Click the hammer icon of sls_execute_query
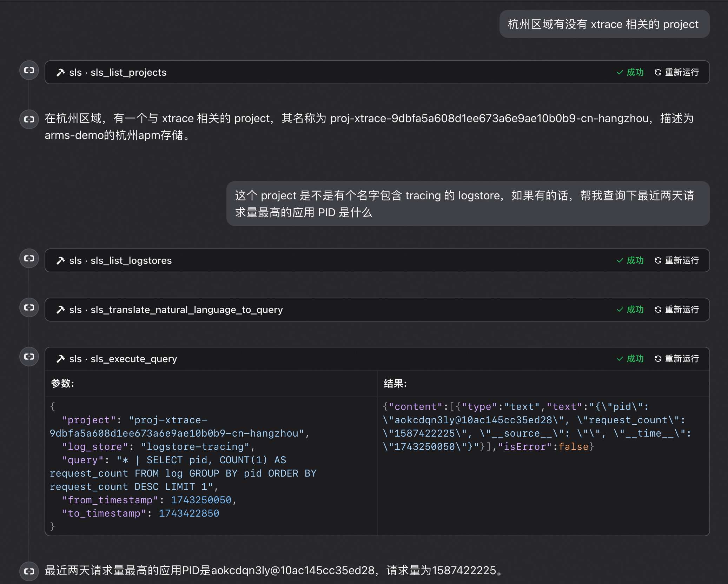This screenshot has height=584, width=728. click(x=61, y=359)
